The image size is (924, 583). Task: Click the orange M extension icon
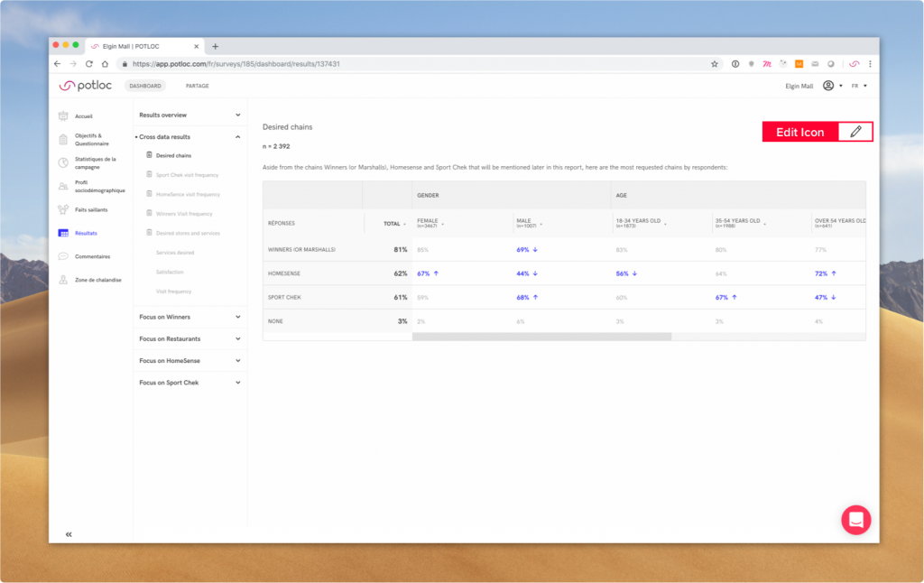click(x=799, y=64)
